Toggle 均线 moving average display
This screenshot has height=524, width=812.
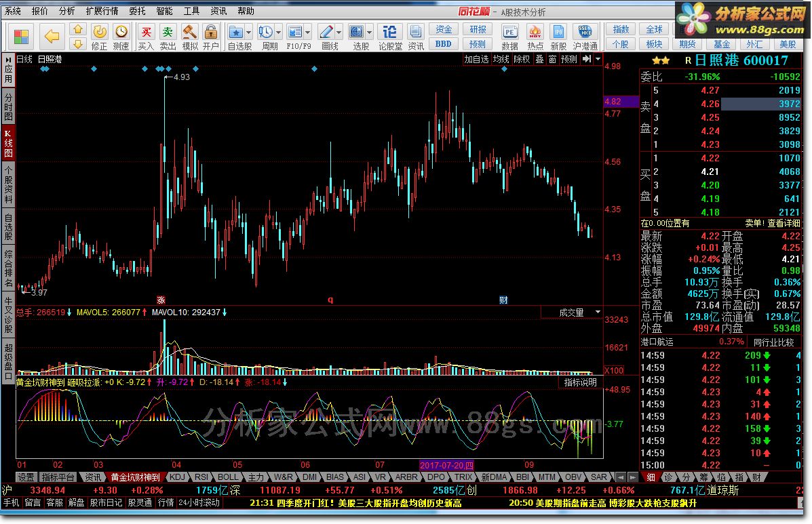(x=501, y=60)
